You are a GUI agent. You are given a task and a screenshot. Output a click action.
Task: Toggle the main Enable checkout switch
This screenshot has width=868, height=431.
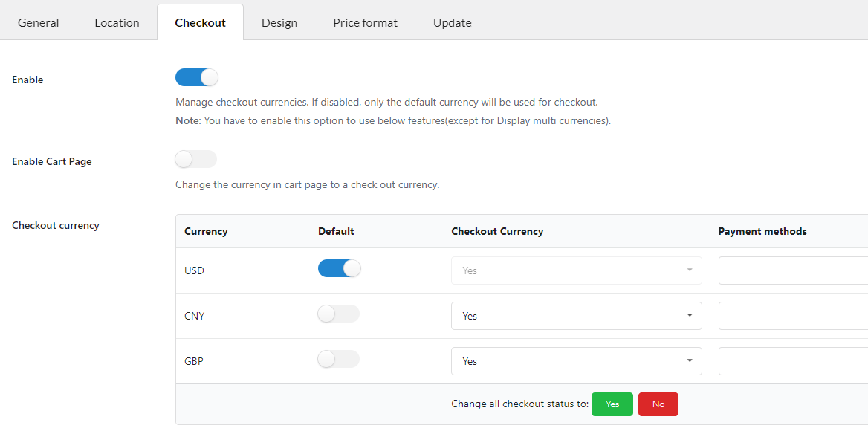tap(196, 77)
